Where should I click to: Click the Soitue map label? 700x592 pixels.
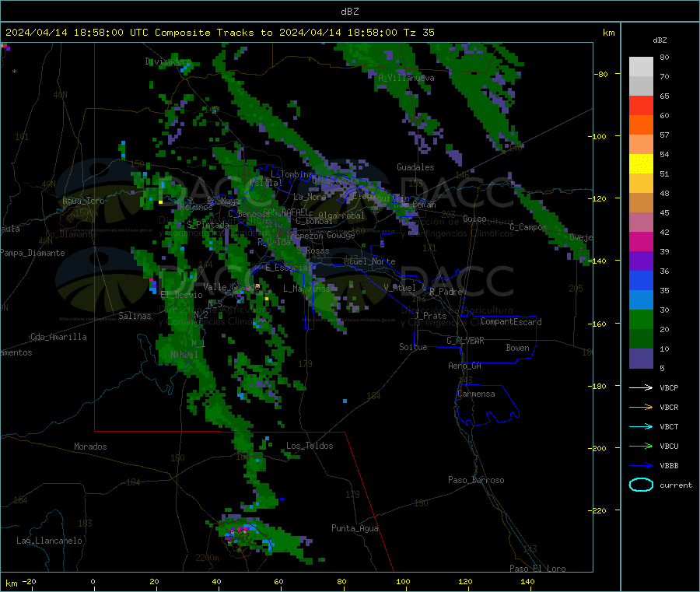click(x=413, y=347)
